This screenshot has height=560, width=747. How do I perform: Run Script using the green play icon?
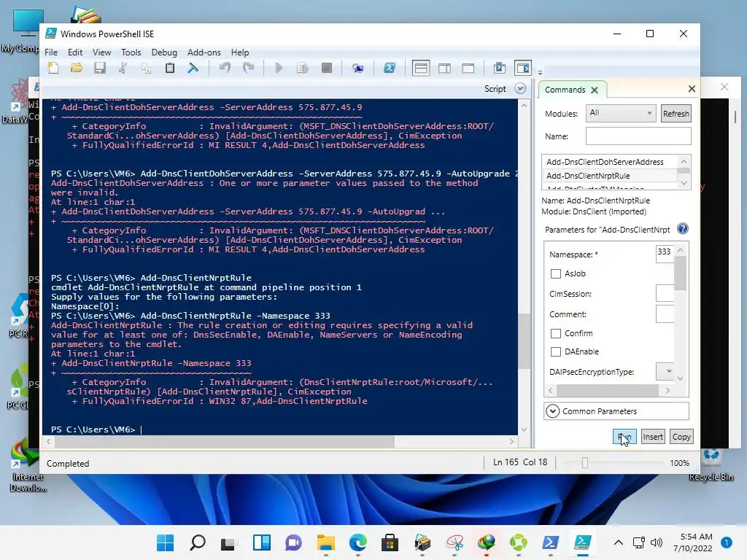pos(279,68)
